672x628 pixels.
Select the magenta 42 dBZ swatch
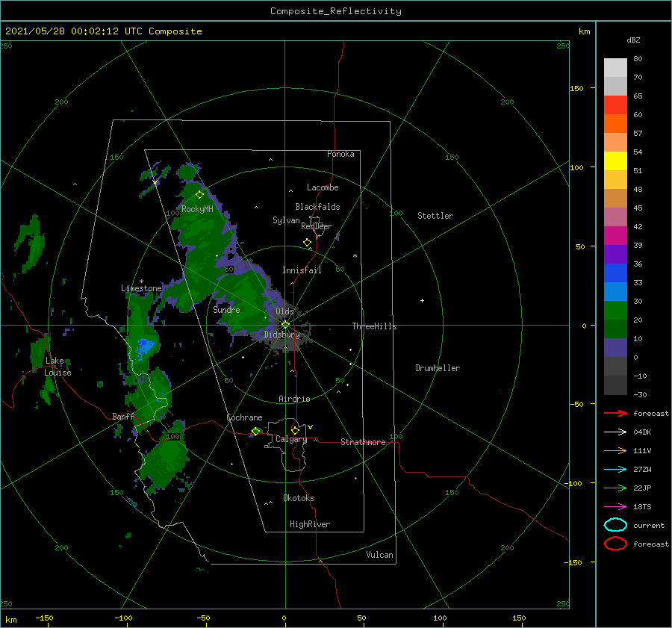pyautogui.click(x=615, y=235)
